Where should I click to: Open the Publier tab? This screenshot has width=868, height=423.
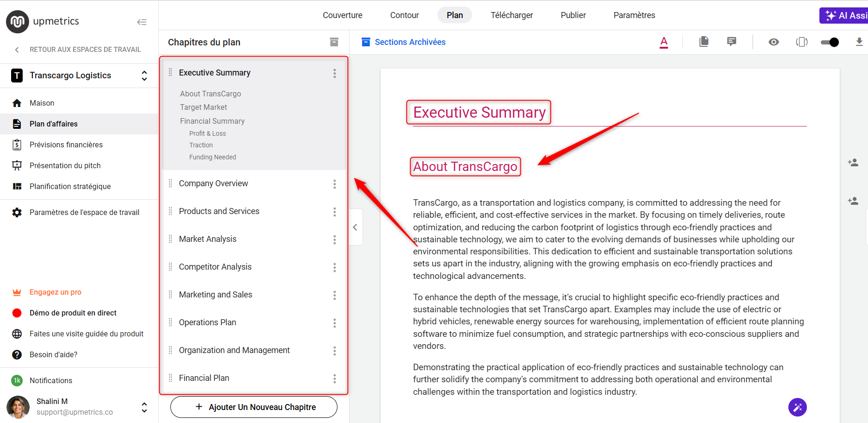point(573,15)
